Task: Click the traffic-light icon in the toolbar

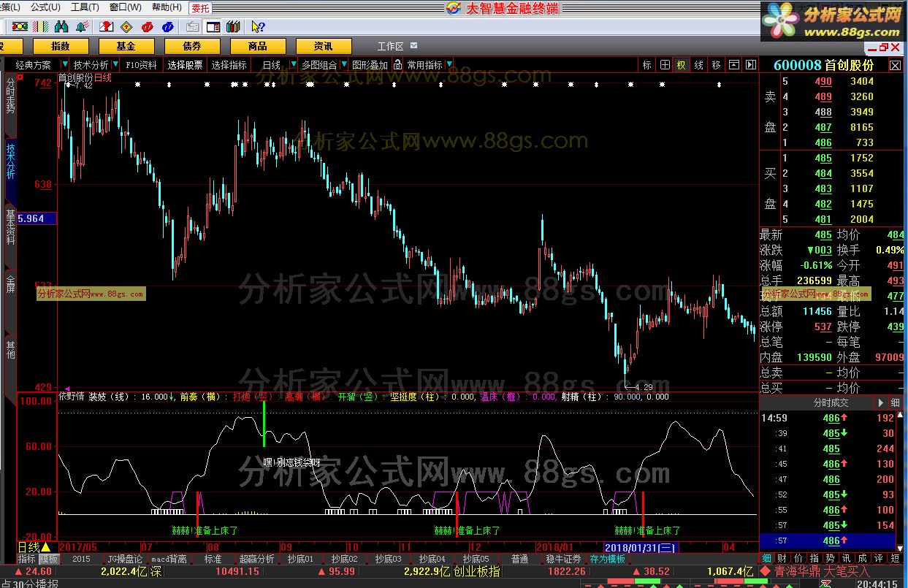Action: click(20, 27)
